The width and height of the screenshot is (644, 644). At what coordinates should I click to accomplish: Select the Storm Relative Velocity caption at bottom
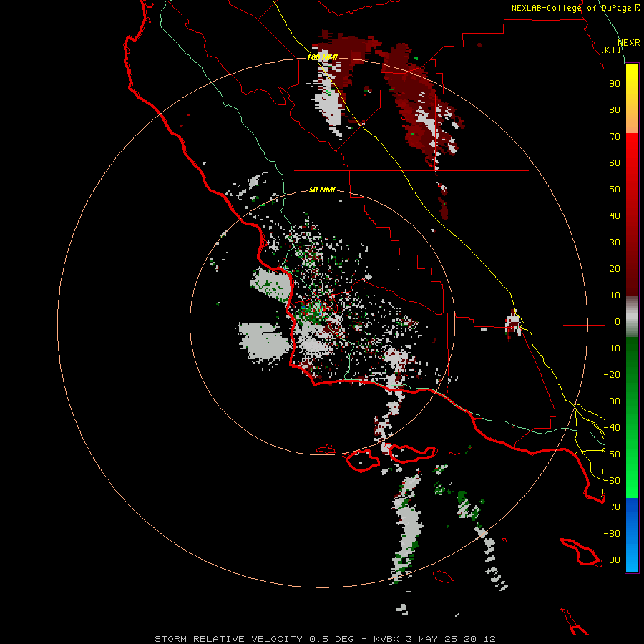tap(325, 639)
